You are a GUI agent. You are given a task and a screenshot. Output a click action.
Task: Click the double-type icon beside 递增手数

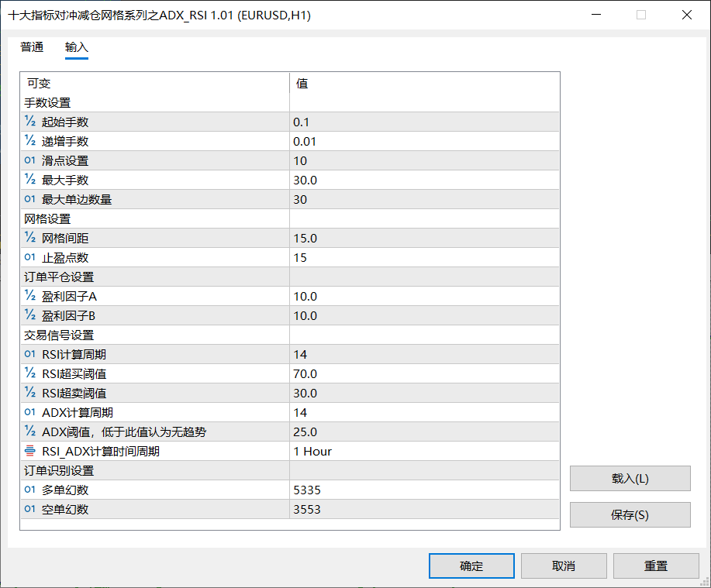(x=30, y=141)
